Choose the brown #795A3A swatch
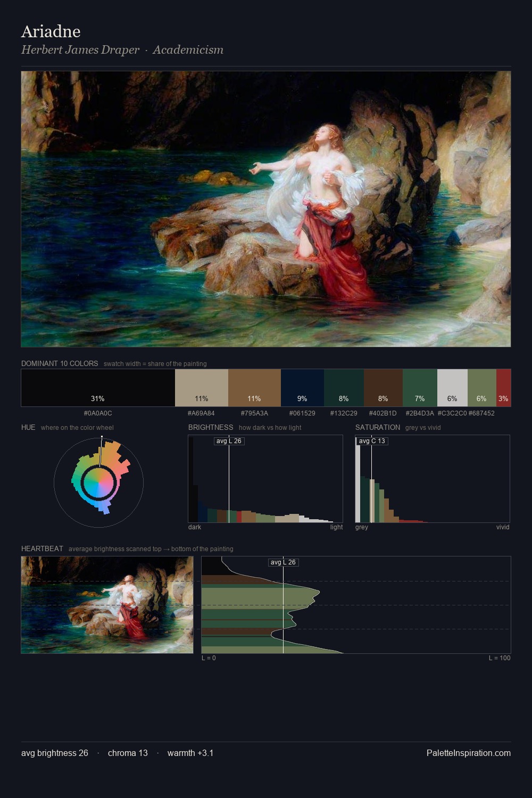 [254, 388]
